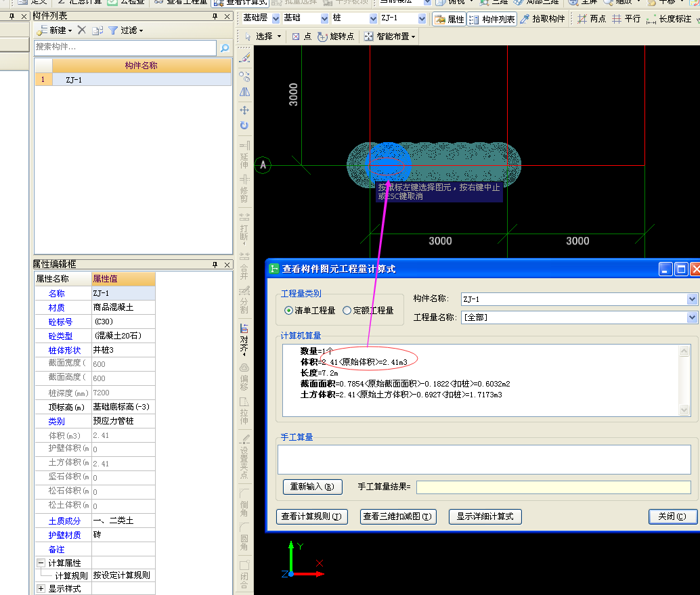700x595 pixels.
Task: Choose the 旋转点 rotate point tool
Action: coord(336,37)
